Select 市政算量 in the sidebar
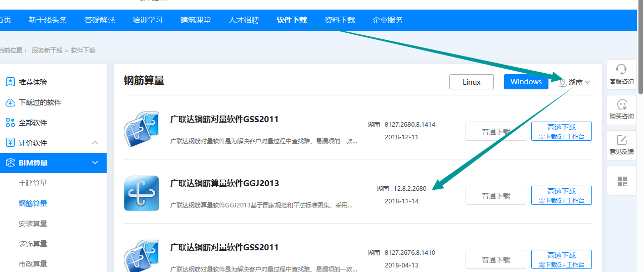 [x=33, y=264]
